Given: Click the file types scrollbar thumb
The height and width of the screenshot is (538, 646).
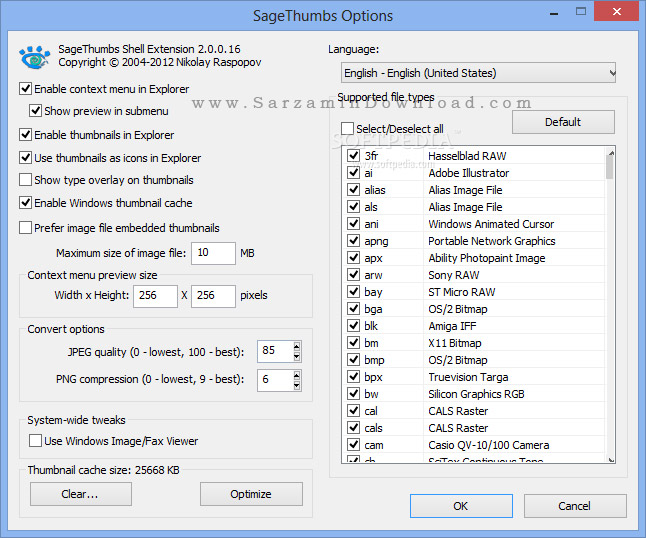Looking at the screenshot, I should 610,168.
